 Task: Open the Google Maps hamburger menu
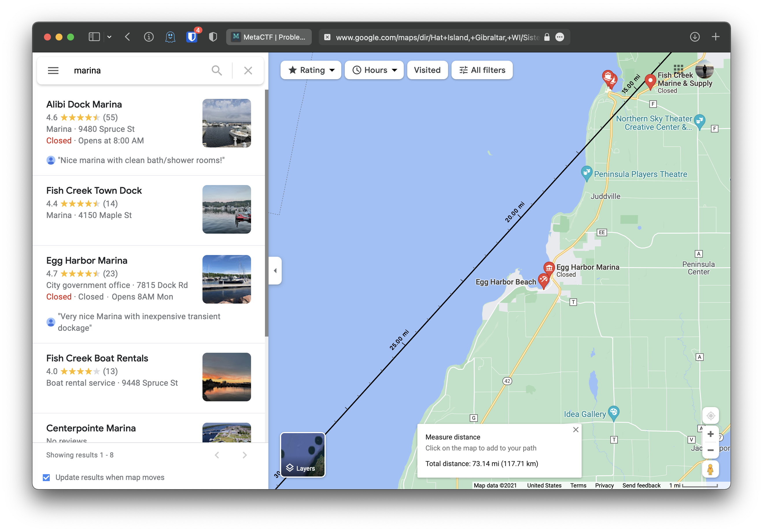(x=53, y=71)
